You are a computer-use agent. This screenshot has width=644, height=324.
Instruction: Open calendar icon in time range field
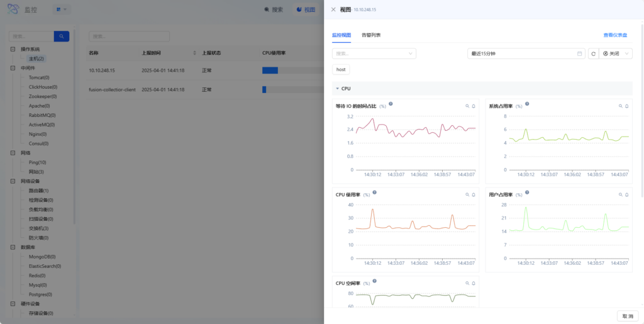(x=579, y=54)
